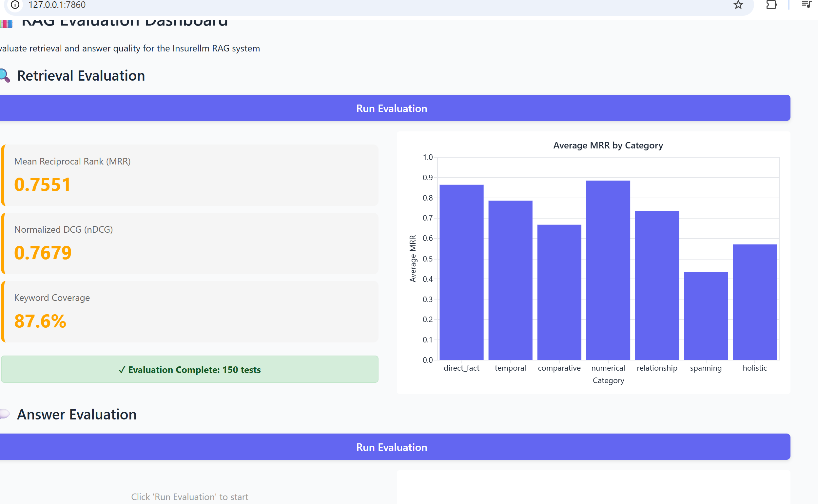Click the comparative axis label
The image size is (818, 504).
tap(559, 368)
